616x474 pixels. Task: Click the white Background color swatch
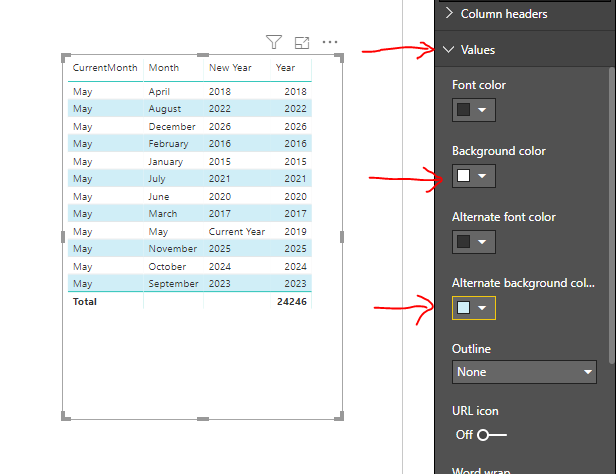click(x=464, y=176)
